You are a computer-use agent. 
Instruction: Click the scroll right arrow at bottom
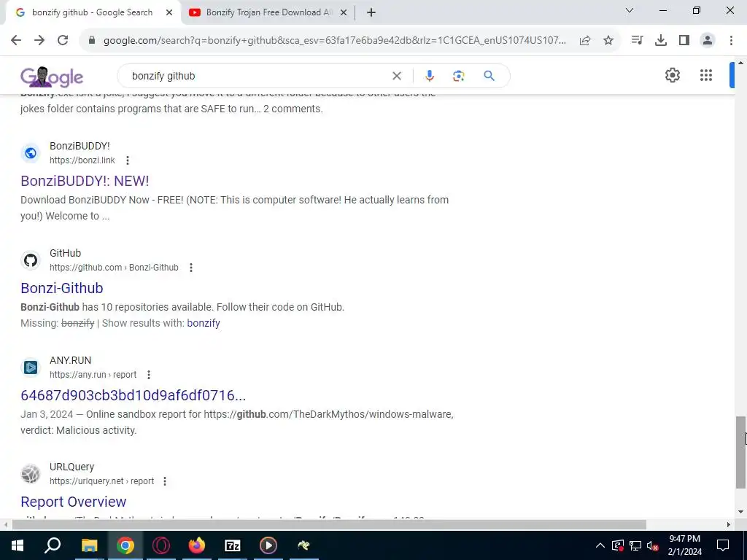[729, 525]
